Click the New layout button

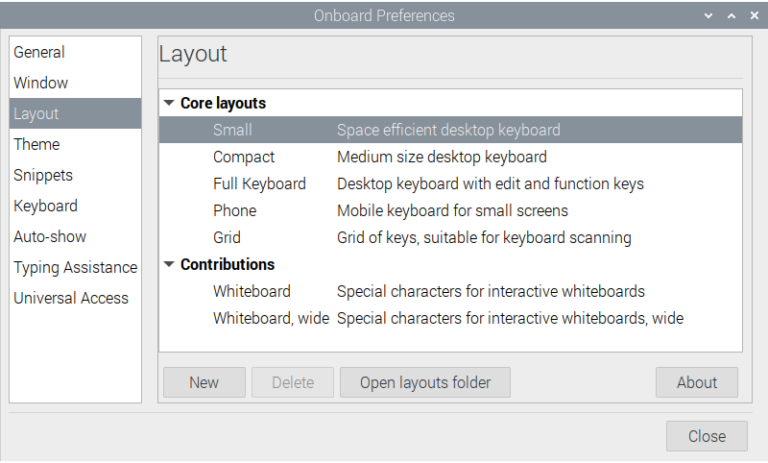coord(204,382)
